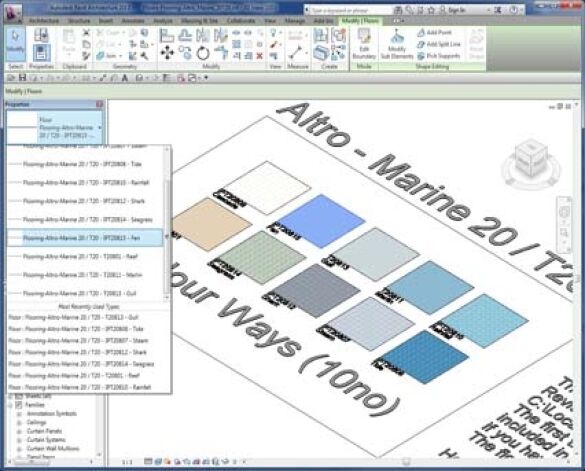Open the Manage ribbon tab
Screen dimensions: 585x471
pyautogui.click(x=295, y=21)
